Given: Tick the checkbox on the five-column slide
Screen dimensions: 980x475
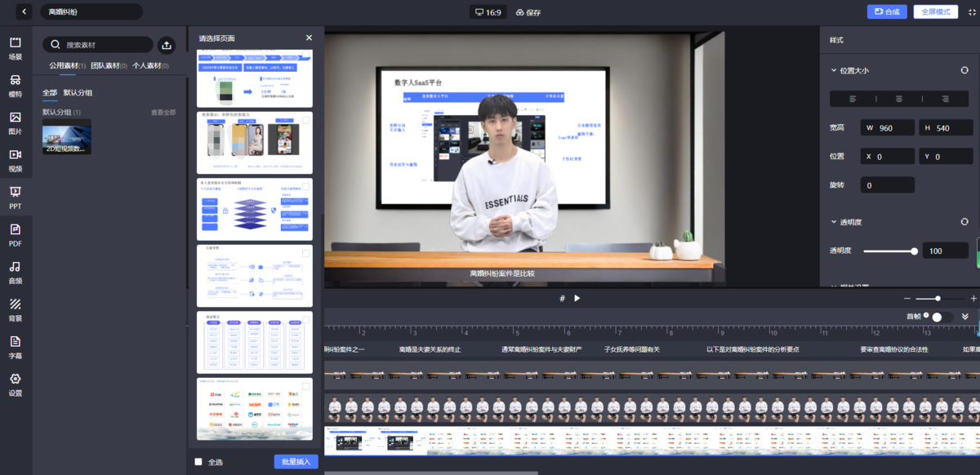Looking at the screenshot, I should (306, 320).
